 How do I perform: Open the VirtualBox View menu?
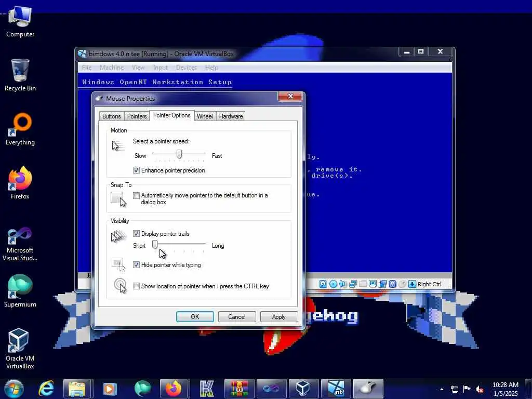[138, 68]
